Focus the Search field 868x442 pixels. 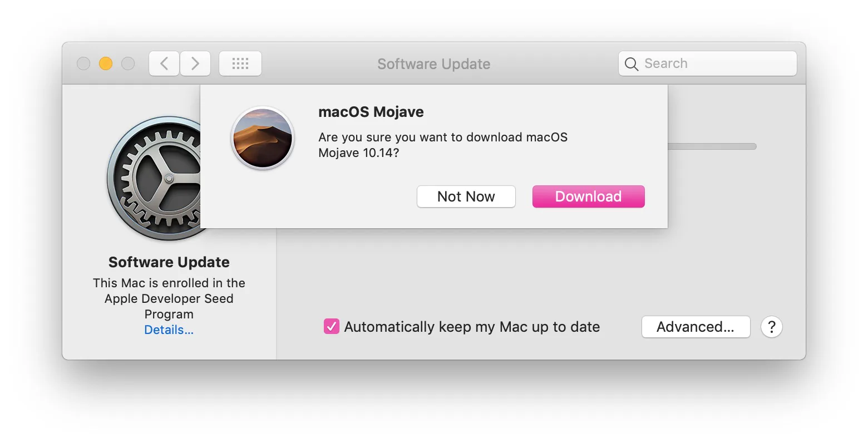coord(708,63)
